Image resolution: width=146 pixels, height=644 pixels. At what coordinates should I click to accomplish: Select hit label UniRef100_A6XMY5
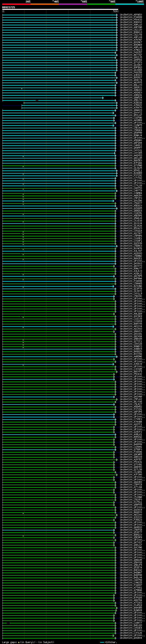click(x=131, y=82)
